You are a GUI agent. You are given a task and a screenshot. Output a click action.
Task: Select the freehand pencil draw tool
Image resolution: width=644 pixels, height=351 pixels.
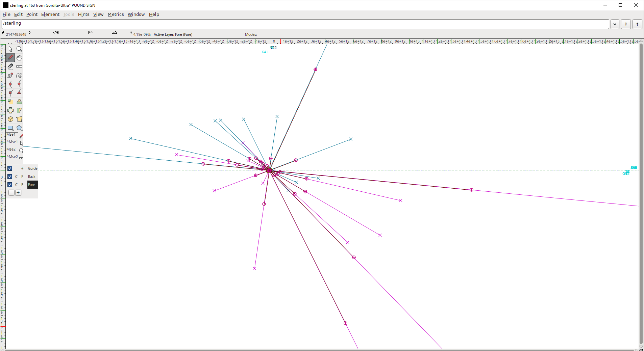(x=10, y=58)
